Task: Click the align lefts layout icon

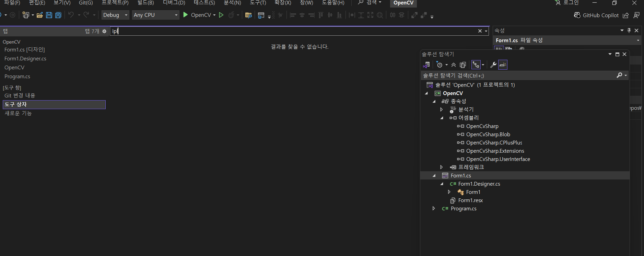Action: [293, 15]
